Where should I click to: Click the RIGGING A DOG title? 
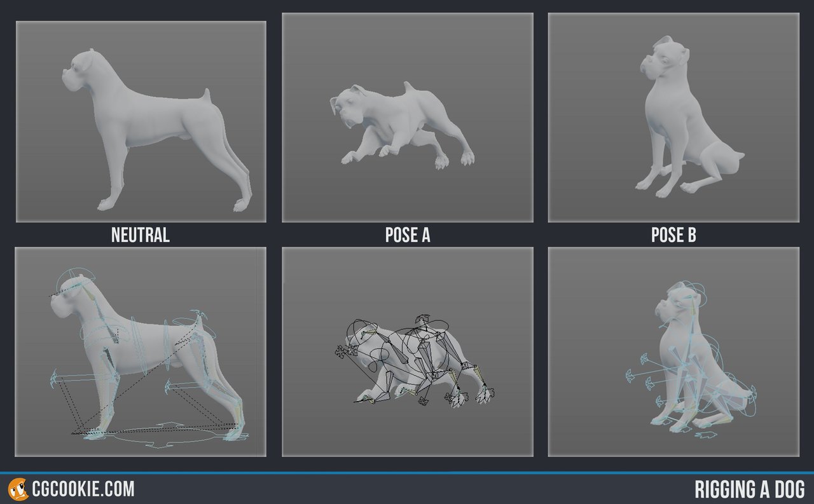point(750,490)
